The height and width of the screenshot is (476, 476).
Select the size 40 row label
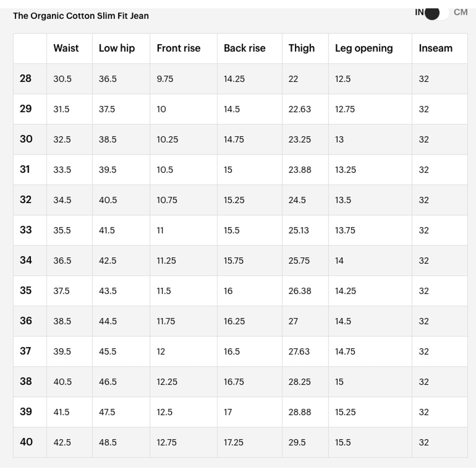click(26, 442)
